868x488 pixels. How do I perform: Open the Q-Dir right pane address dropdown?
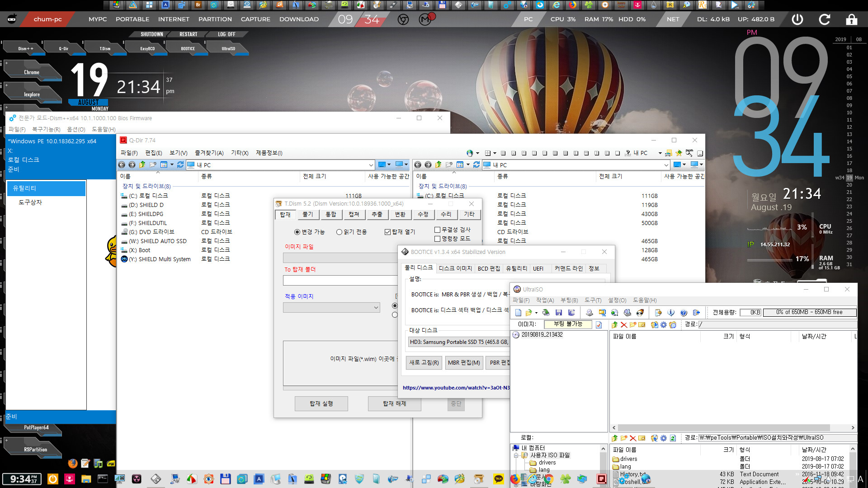pos(666,165)
